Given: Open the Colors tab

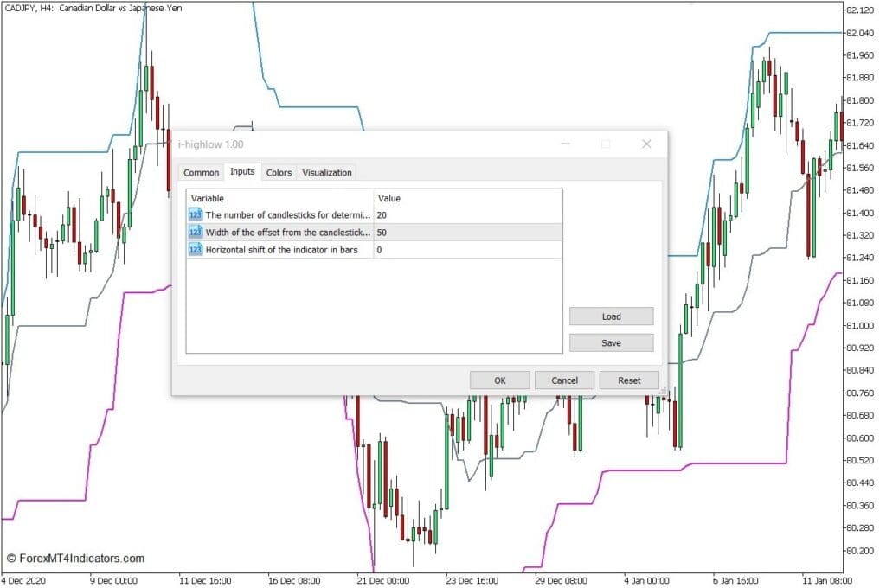Looking at the screenshot, I should coord(279,173).
